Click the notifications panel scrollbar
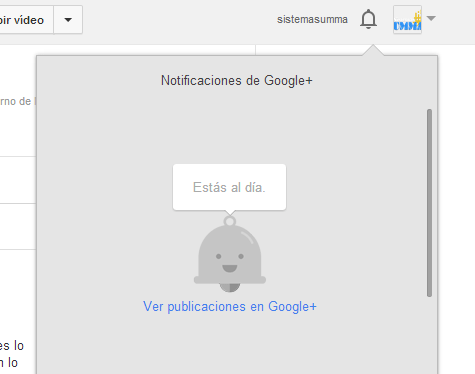This screenshot has height=374, width=475. coord(429,203)
